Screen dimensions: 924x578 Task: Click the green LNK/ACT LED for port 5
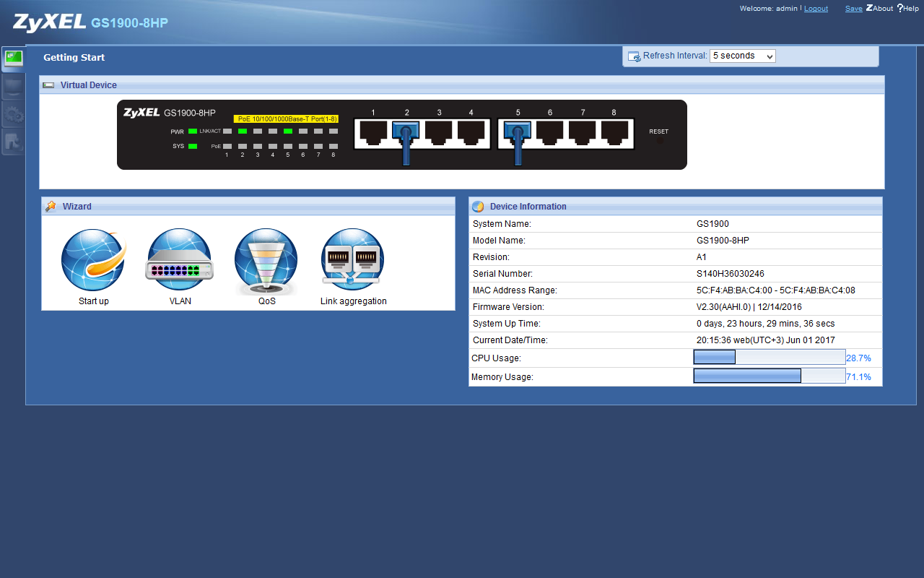(288, 131)
